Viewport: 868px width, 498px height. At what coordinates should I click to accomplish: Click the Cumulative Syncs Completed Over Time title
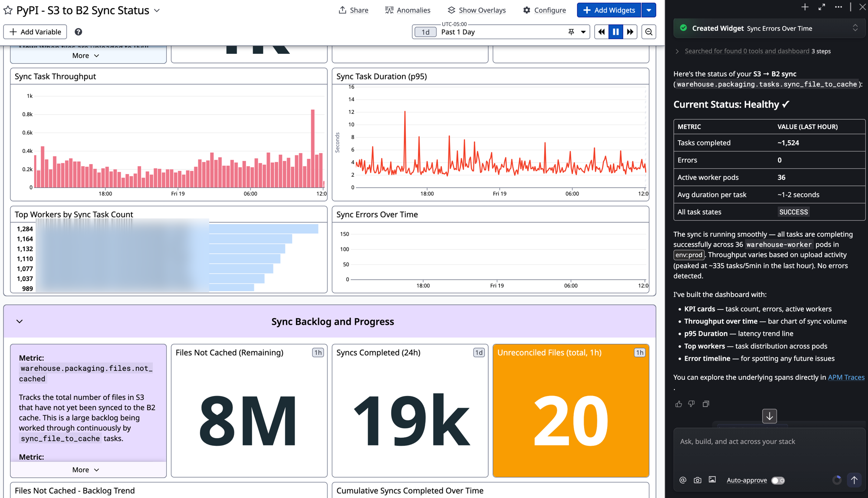pyautogui.click(x=410, y=491)
